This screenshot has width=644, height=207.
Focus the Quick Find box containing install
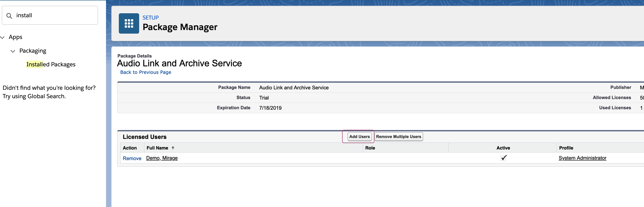click(50, 15)
